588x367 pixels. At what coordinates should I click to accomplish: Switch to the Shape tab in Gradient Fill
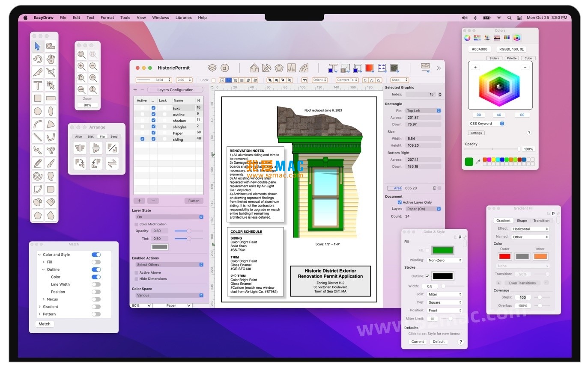[x=522, y=220]
